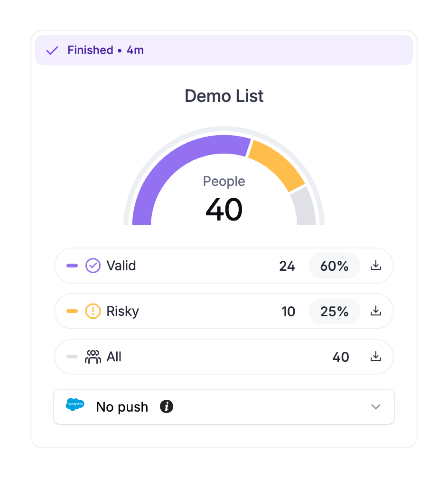Click the Demo List title
This screenshot has width=448, height=478.
(x=224, y=96)
